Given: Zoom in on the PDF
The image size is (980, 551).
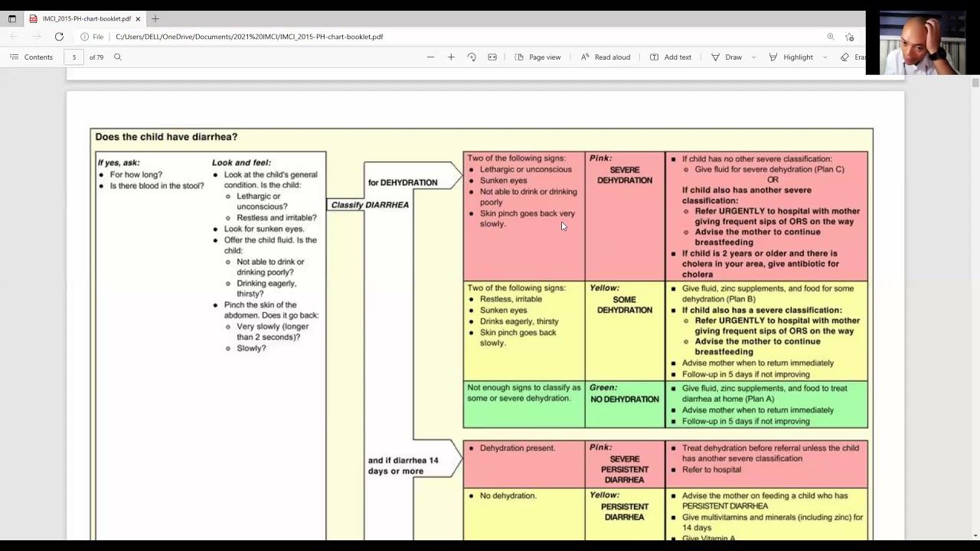Looking at the screenshot, I should [x=451, y=57].
